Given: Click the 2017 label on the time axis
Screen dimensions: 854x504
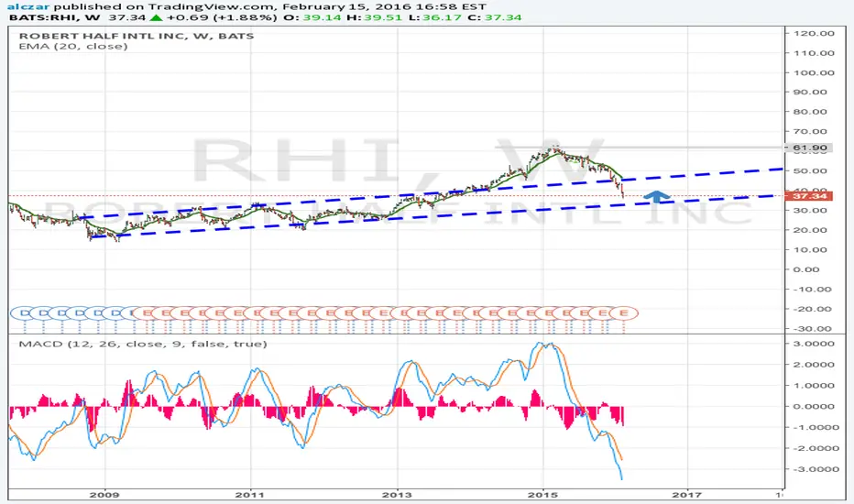Looking at the screenshot, I should (687, 495).
